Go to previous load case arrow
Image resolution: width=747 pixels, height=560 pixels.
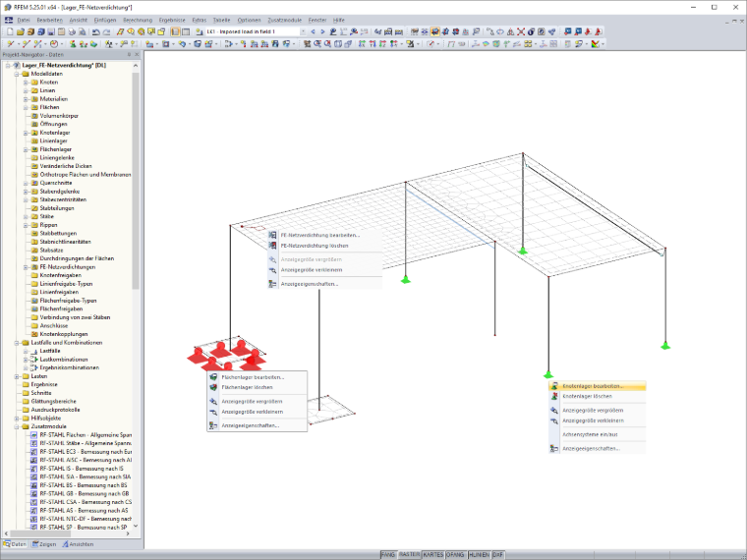pyautogui.click(x=313, y=31)
